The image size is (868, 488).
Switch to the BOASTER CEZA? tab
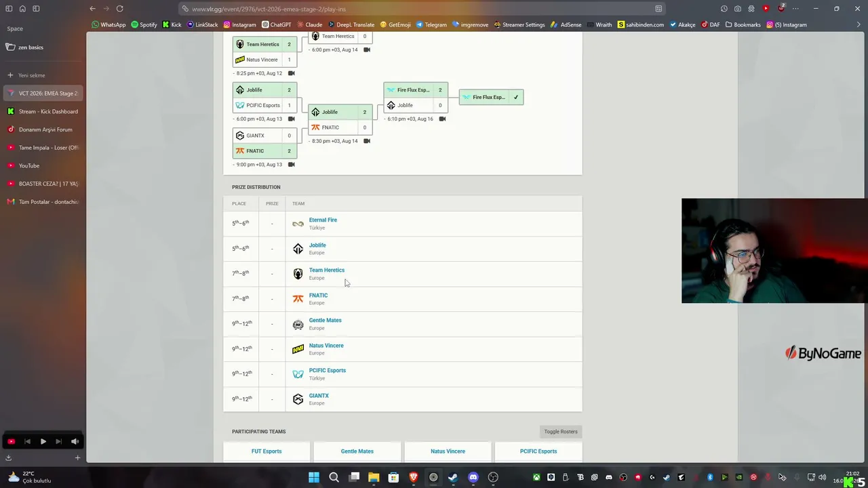pos(43,184)
